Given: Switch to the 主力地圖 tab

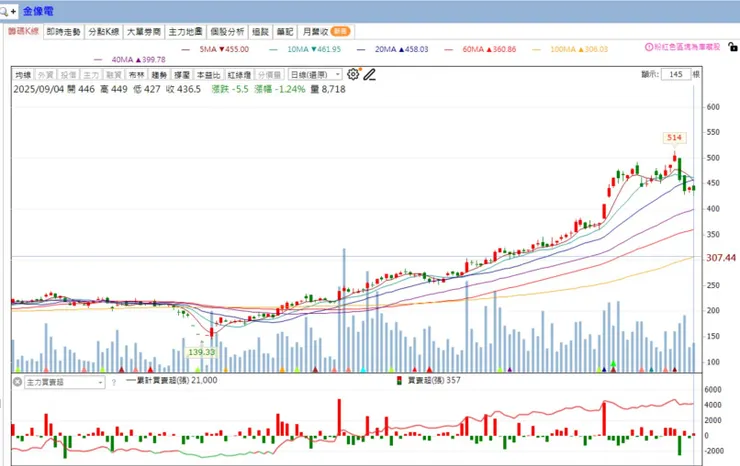Looking at the screenshot, I should pos(185,32).
